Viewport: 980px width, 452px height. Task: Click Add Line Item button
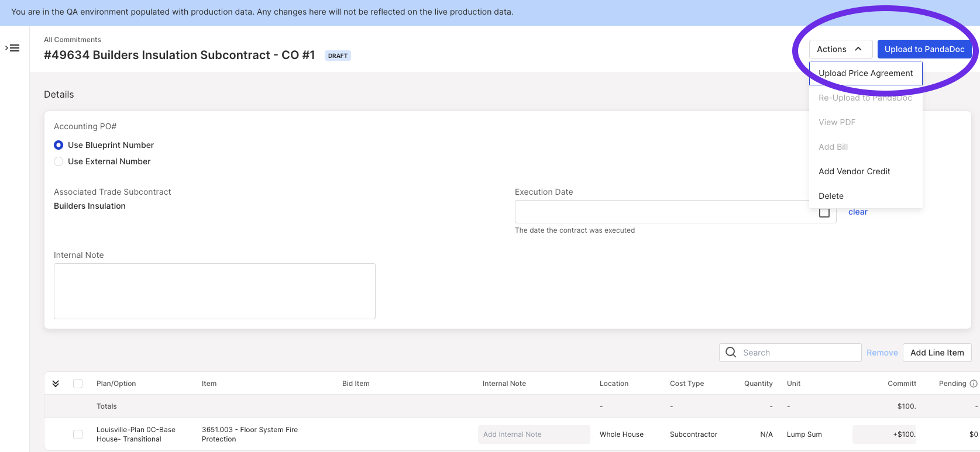pyautogui.click(x=937, y=353)
